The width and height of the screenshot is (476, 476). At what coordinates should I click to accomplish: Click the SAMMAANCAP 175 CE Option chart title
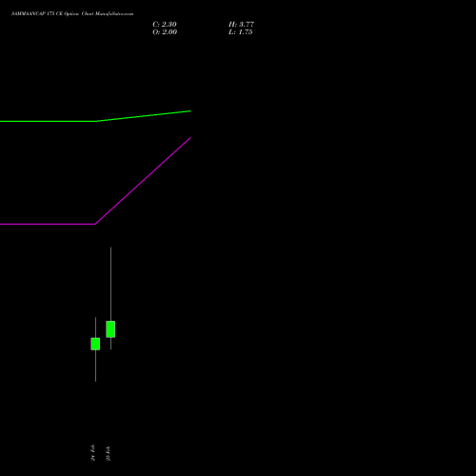pyautogui.click(x=72, y=14)
